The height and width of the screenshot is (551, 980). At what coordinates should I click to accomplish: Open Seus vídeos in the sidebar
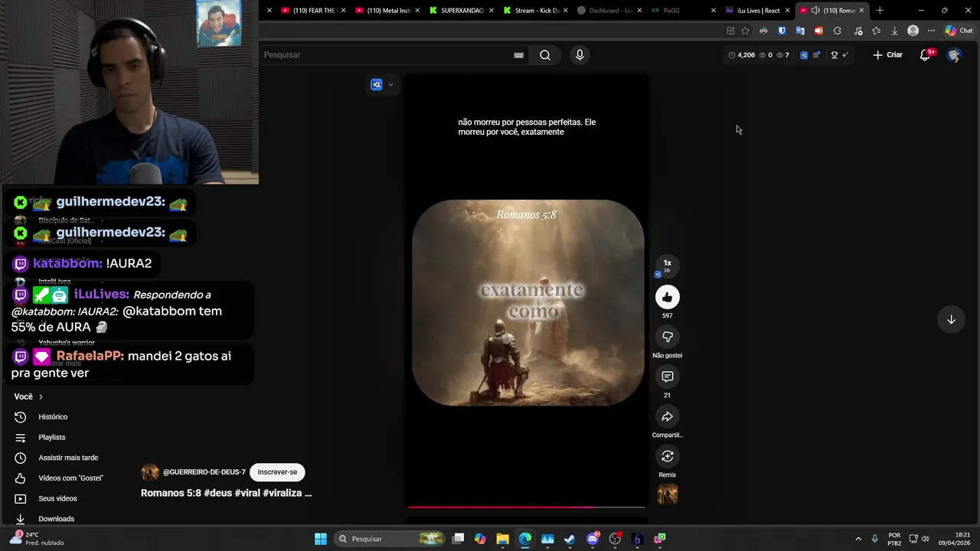(x=57, y=498)
